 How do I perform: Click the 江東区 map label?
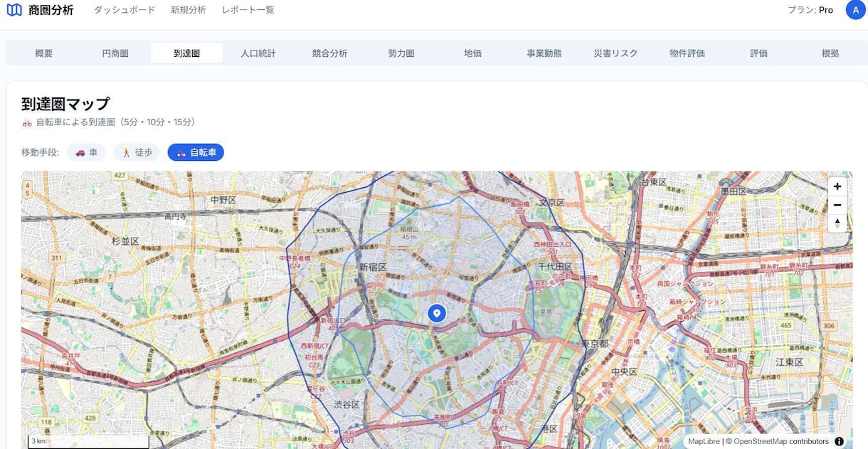coord(789,362)
